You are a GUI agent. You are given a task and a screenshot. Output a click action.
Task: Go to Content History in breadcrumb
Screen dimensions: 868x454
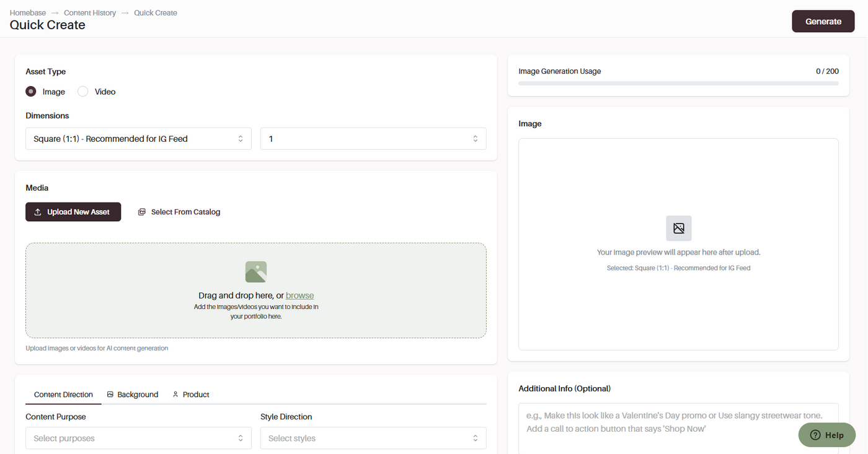[x=90, y=12]
